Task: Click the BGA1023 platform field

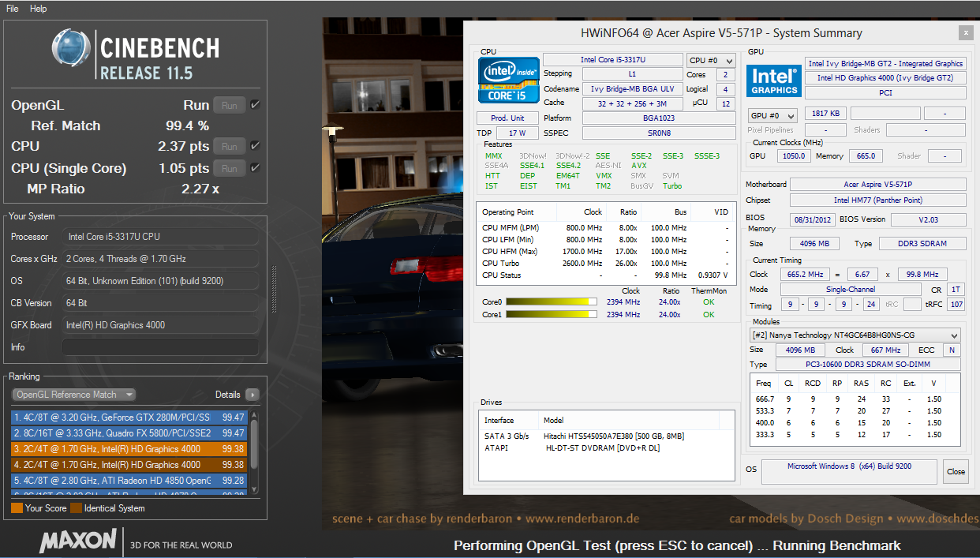Action: tap(659, 118)
